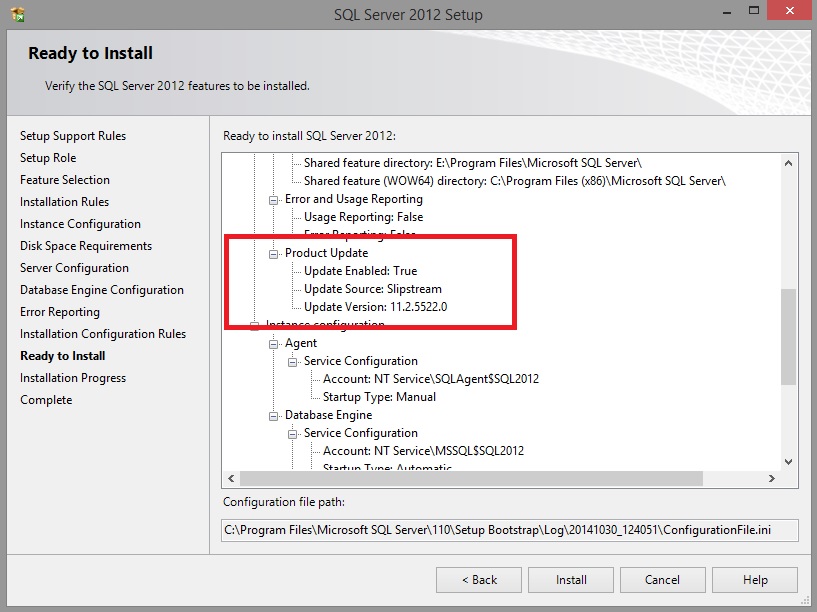Collapse the Product Update node
The image size is (817, 612).
(x=273, y=254)
